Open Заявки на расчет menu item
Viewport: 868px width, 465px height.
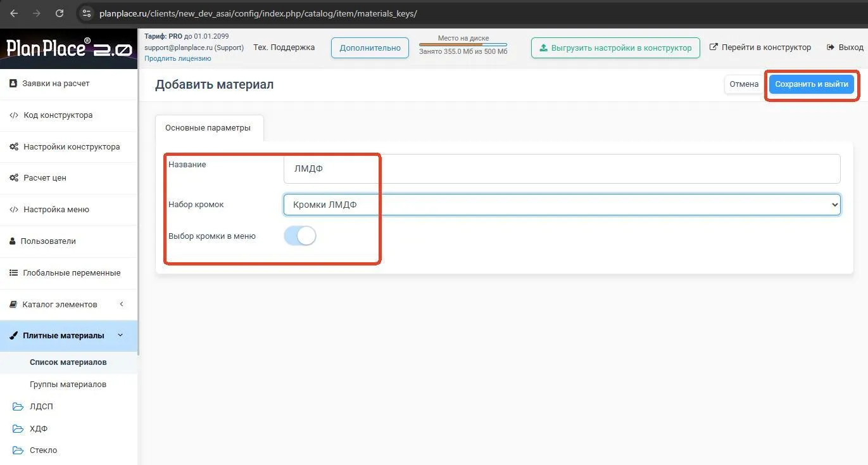[68, 84]
